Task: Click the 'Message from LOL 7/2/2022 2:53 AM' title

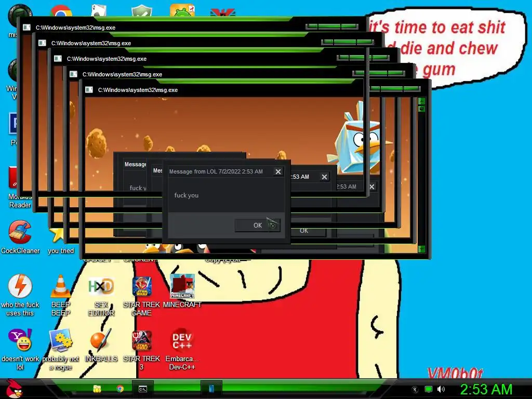Action: 216,171
